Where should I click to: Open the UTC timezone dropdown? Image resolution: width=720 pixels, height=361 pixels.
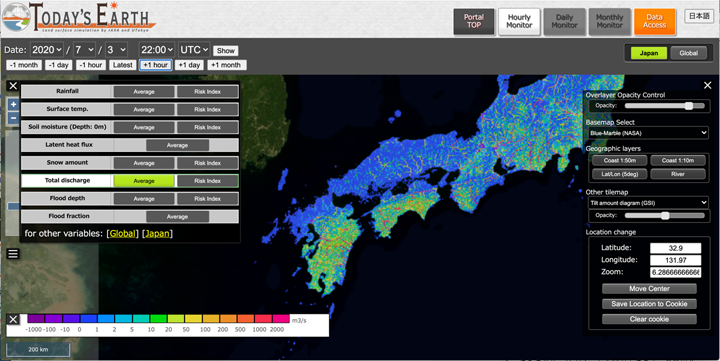click(194, 50)
